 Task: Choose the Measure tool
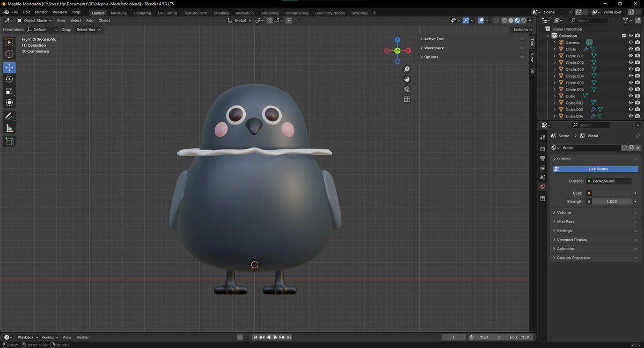tap(9, 128)
